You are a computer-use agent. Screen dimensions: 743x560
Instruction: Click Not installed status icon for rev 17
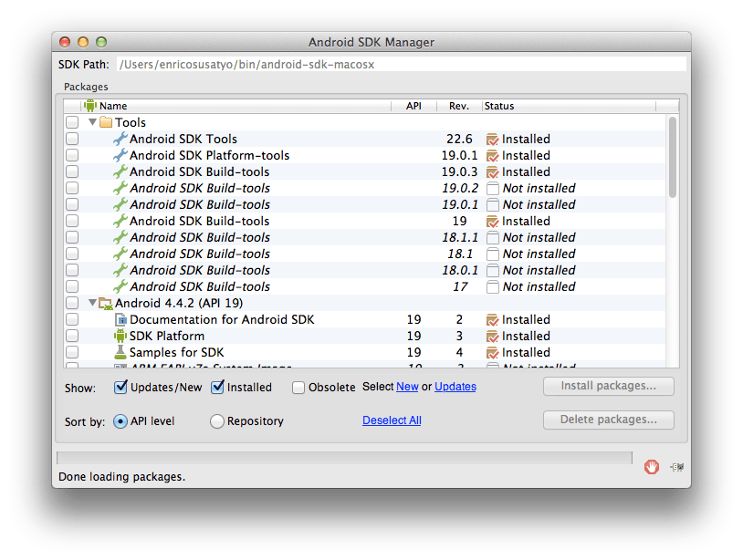pos(493,287)
